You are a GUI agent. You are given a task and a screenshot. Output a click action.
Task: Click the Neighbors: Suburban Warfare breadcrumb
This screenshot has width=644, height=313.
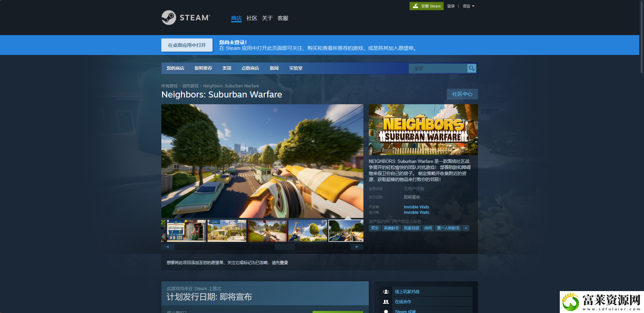click(231, 86)
